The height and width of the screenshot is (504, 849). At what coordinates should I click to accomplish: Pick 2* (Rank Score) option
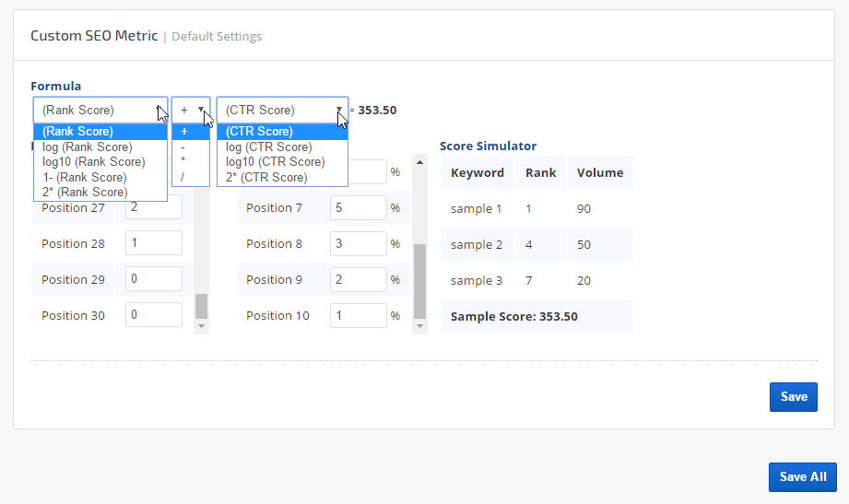tap(85, 192)
